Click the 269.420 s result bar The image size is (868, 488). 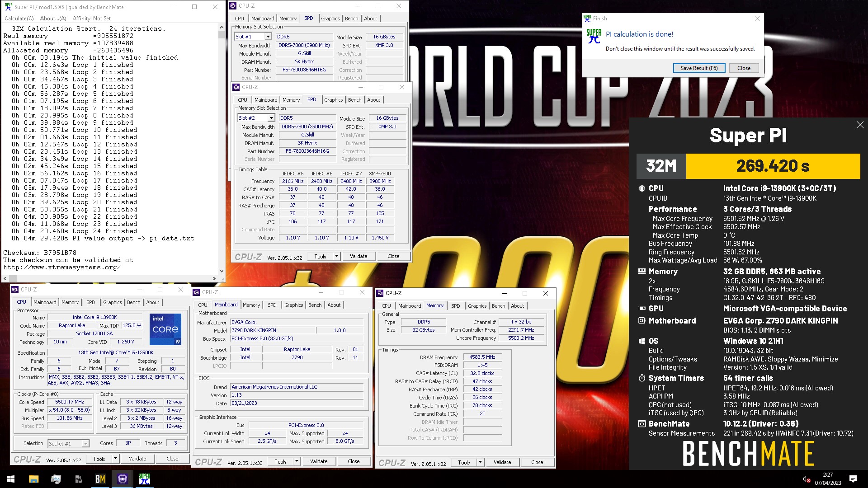tap(773, 166)
